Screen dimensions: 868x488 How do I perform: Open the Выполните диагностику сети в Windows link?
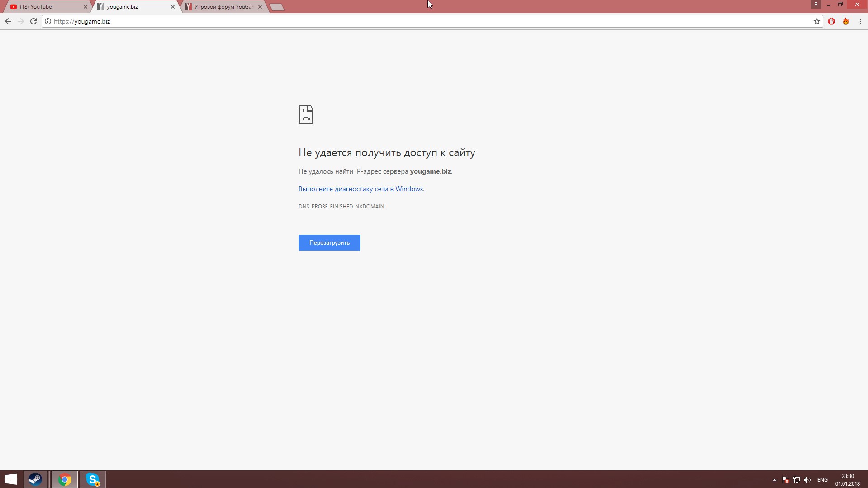tap(361, 189)
